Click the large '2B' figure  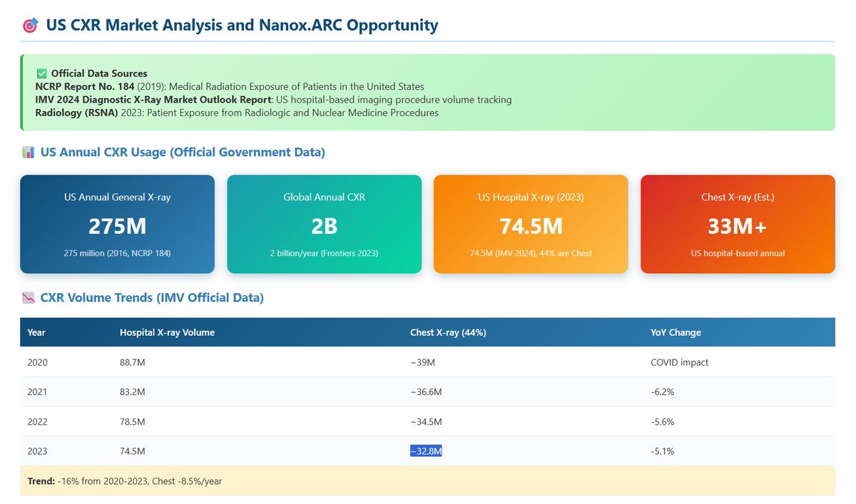pos(325,226)
